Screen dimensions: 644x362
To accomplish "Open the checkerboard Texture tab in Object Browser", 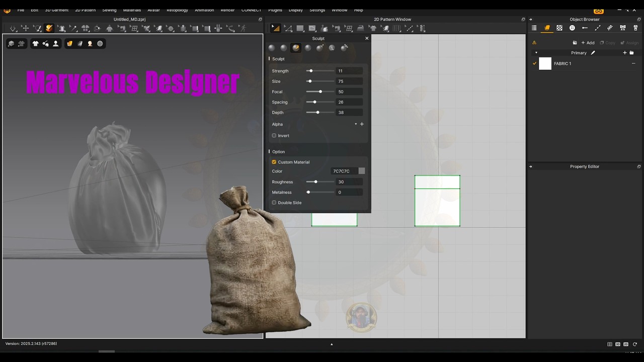I will [x=559, y=28].
